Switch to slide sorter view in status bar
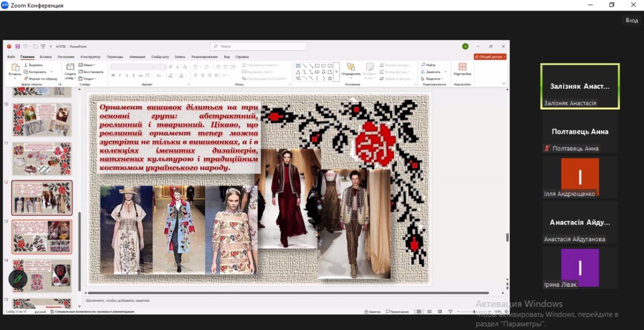Viewport: 644px width, 330px height. [429, 312]
